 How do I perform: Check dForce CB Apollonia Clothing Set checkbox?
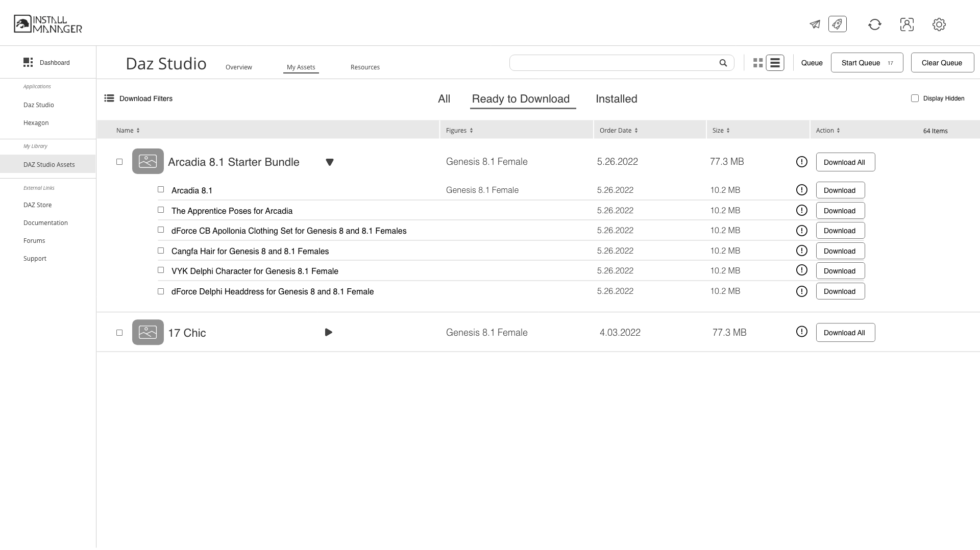tap(161, 230)
